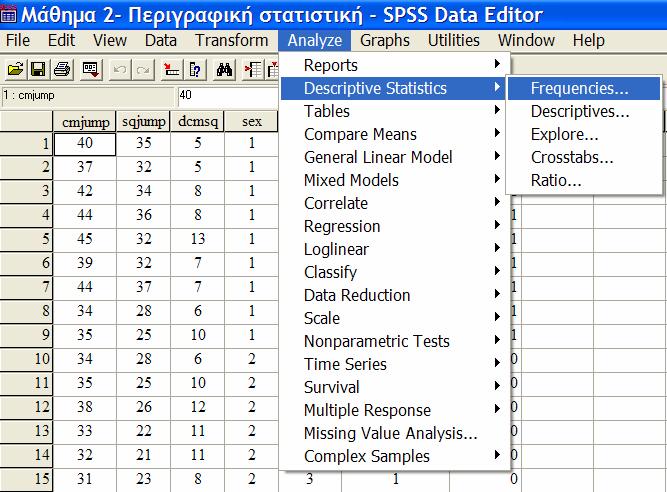Open the Edit menu
The height and width of the screenshot is (492, 667).
click(x=61, y=40)
